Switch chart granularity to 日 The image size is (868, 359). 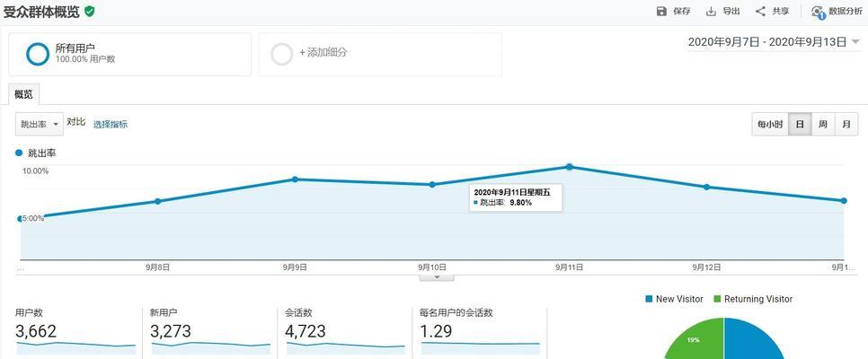click(800, 124)
